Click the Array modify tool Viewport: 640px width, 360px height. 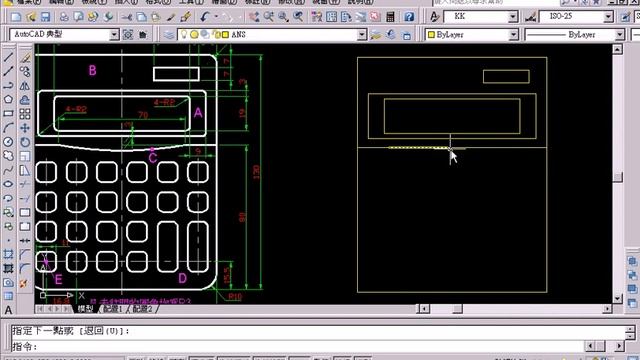[x=25, y=114]
